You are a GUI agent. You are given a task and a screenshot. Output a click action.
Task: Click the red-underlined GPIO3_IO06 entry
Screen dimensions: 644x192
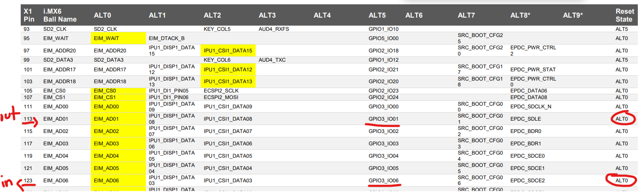tap(383, 181)
